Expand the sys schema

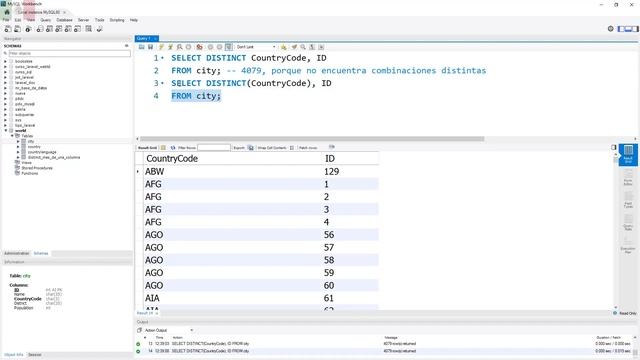6,120
